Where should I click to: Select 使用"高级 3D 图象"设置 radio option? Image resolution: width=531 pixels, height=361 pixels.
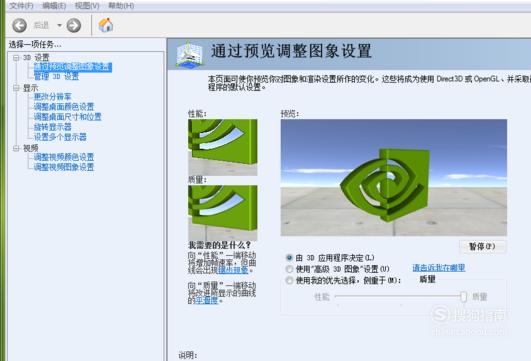[289, 269]
